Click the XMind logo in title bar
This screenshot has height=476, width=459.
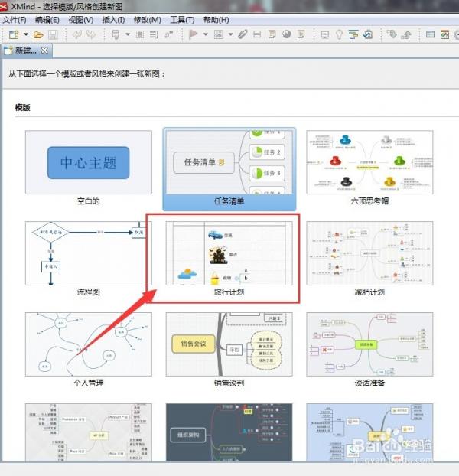click(x=4, y=6)
